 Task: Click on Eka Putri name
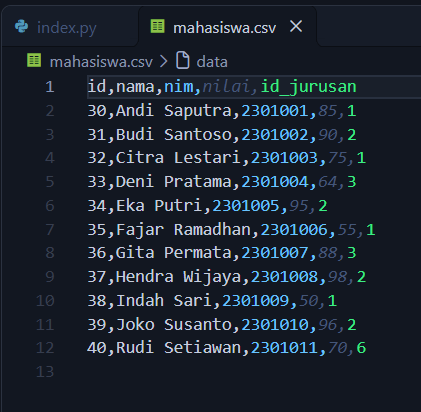[159, 206]
